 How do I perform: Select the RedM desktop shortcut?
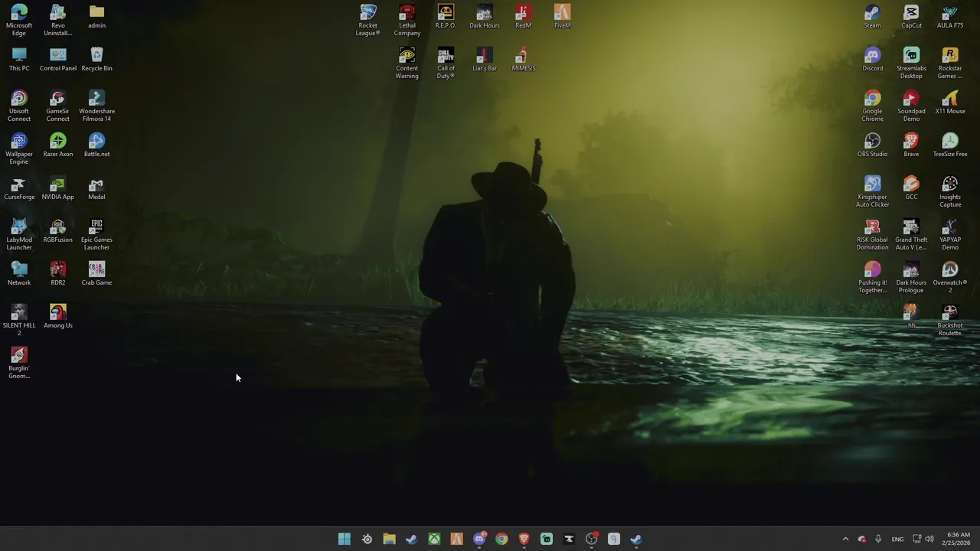pos(524,16)
